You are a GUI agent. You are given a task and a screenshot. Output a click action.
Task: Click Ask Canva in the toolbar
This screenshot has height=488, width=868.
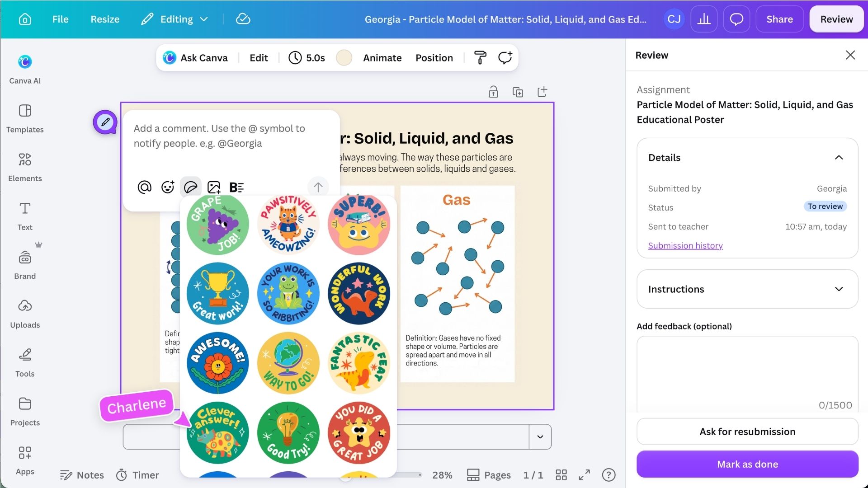(195, 58)
